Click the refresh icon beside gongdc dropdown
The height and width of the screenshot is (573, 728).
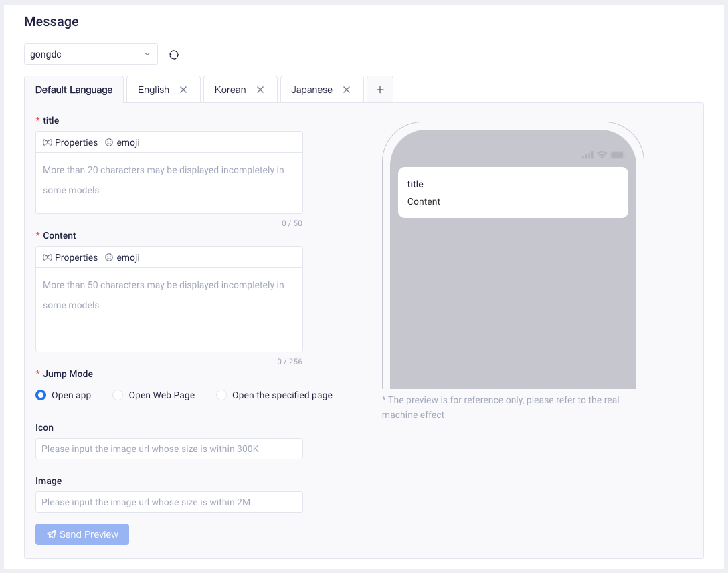click(174, 55)
